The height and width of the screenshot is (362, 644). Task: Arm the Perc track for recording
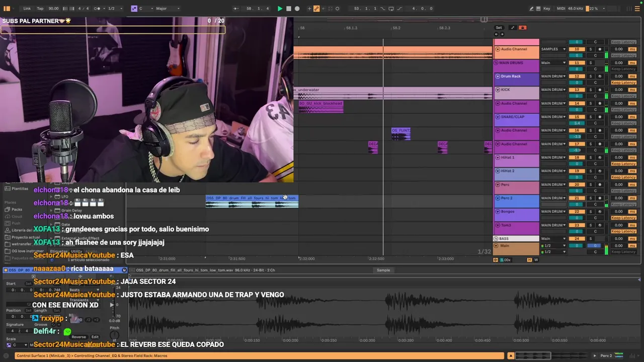(x=600, y=185)
